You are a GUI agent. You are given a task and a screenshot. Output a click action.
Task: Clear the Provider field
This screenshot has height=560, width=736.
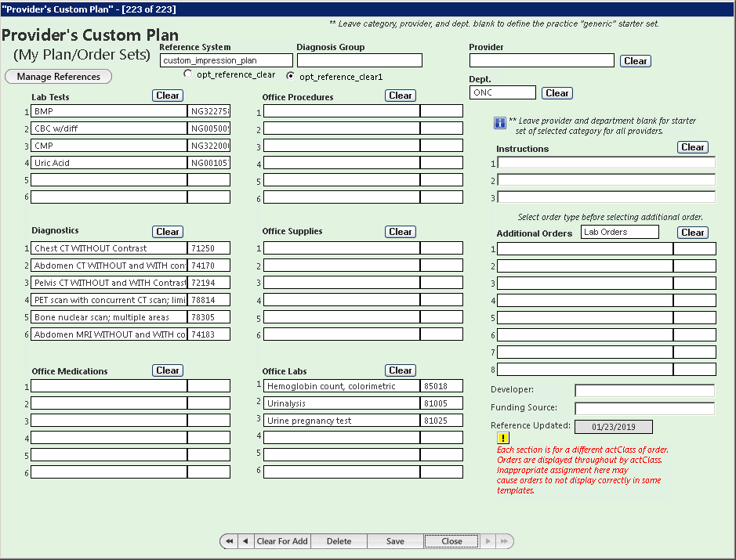[636, 61]
